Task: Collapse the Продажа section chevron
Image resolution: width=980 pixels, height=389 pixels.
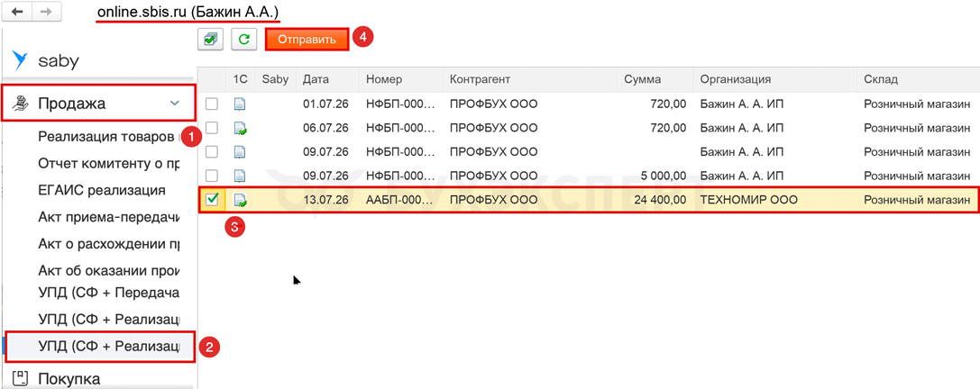Action: point(175,103)
